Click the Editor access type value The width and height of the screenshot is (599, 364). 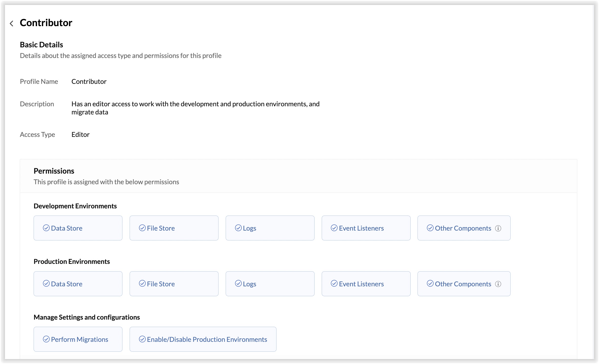[x=80, y=134]
